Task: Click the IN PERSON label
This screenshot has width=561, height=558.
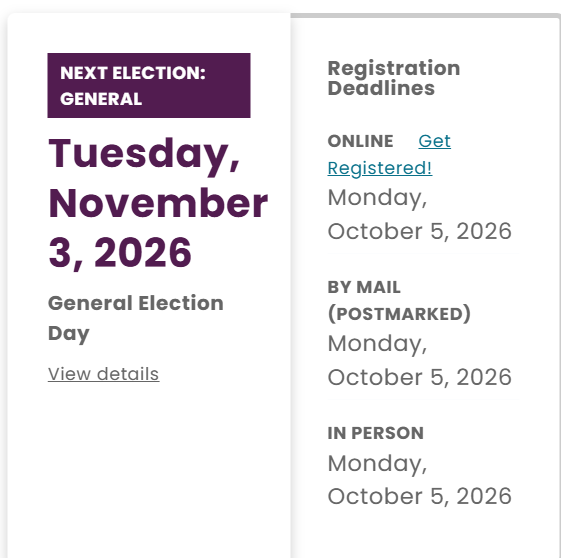Action: click(376, 433)
